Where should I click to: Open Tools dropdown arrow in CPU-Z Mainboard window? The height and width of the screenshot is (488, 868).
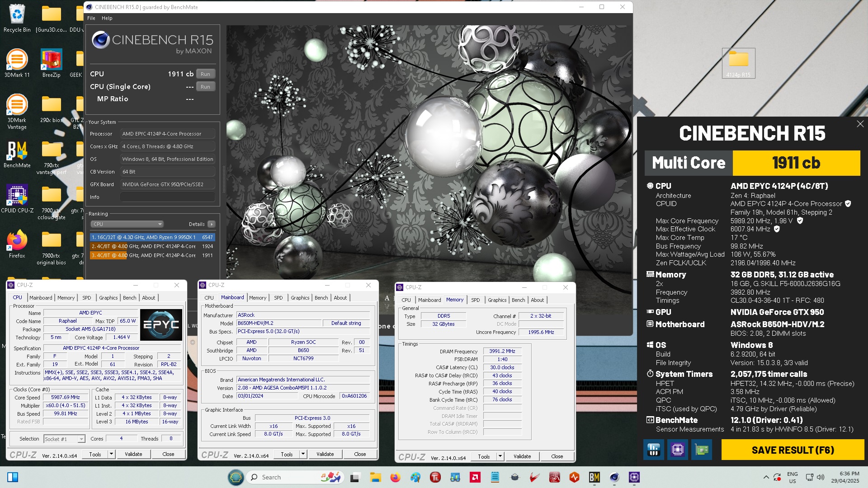pyautogui.click(x=303, y=454)
